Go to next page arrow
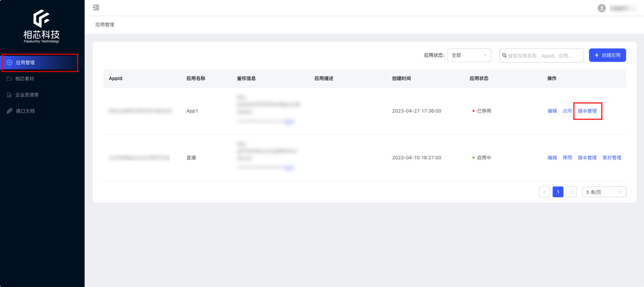 point(571,192)
